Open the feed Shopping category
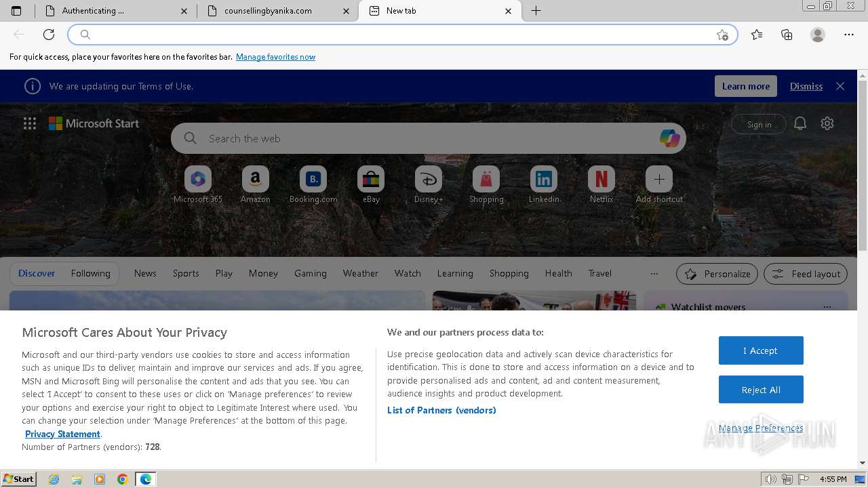The width and height of the screenshot is (868, 488). pos(509,273)
